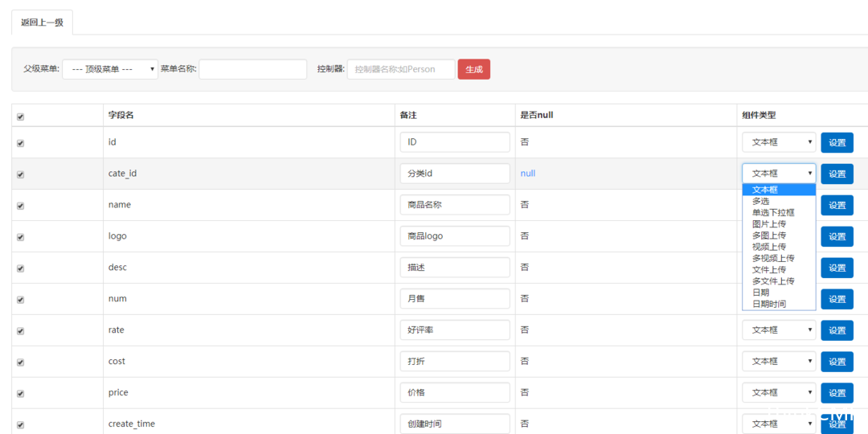Edit the 商品名称 remark field
The width and height of the screenshot is (868, 434).
point(455,205)
